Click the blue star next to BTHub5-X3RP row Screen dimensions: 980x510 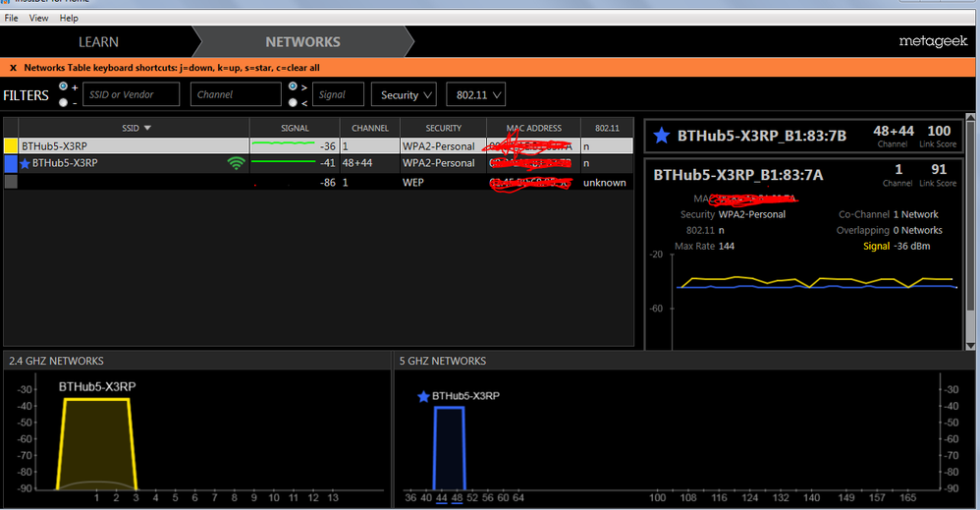pos(25,163)
